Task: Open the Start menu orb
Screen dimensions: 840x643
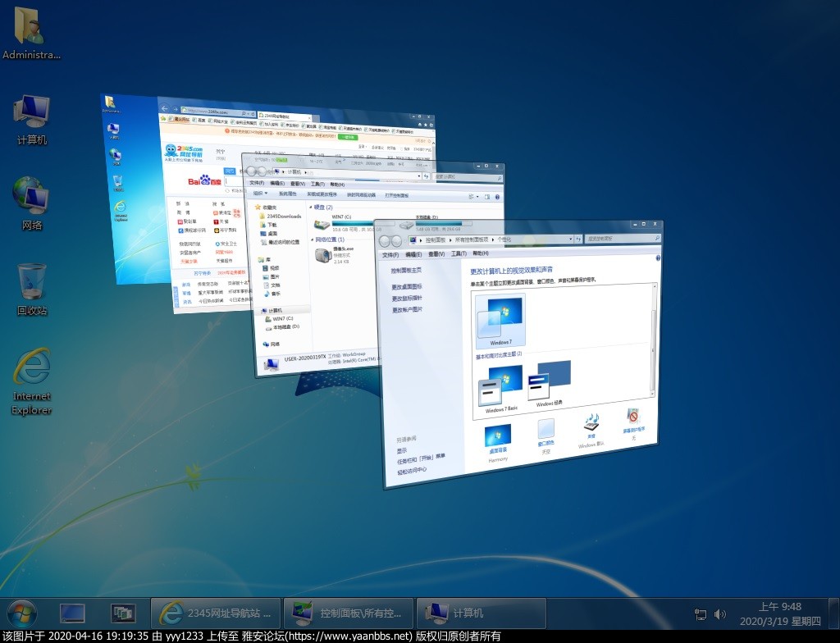Action: [22, 613]
